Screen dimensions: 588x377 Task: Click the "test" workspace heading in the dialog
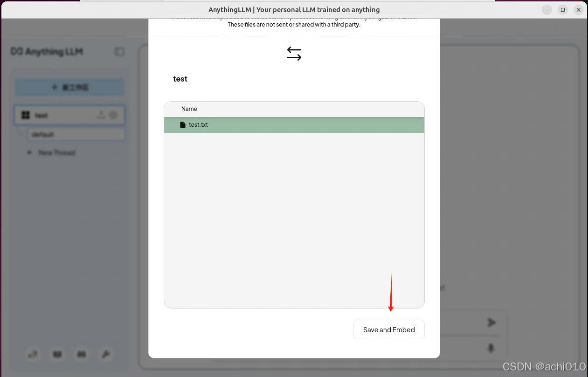(180, 79)
